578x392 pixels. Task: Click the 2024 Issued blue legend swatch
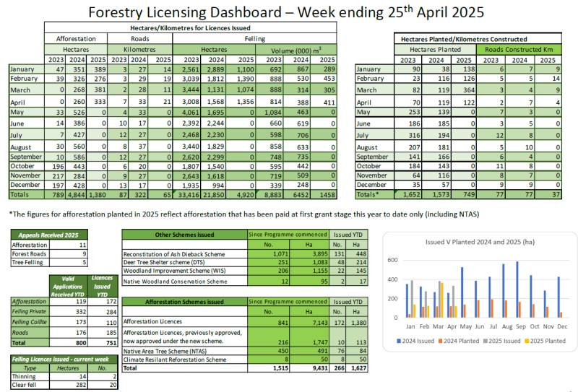(400, 340)
